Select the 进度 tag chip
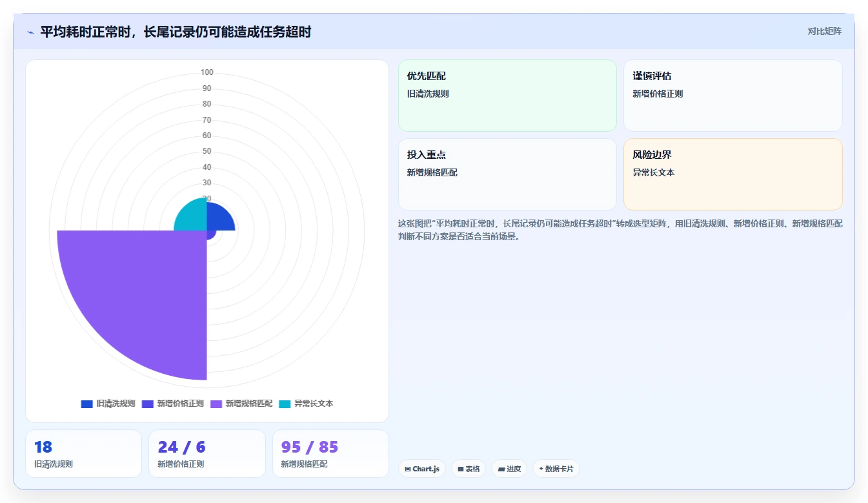This screenshot has width=868, height=503. tap(509, 469)
